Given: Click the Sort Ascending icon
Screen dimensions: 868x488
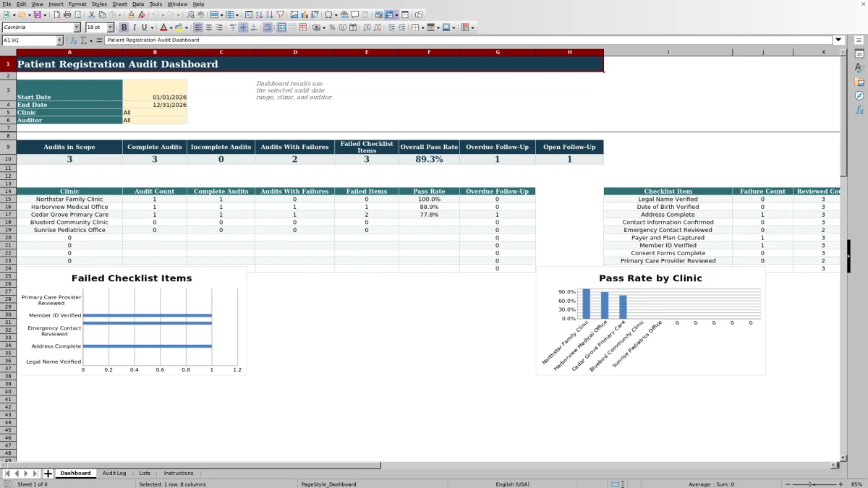Looking at the screenshot, I should (x=260, y=14).
